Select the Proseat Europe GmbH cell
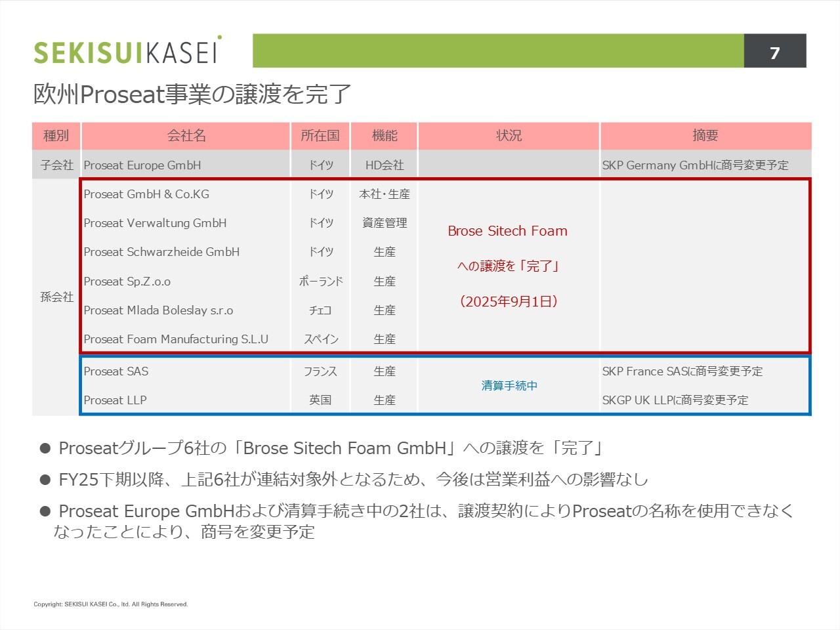Viewport: 840px width, 630px height. [142, 165]
